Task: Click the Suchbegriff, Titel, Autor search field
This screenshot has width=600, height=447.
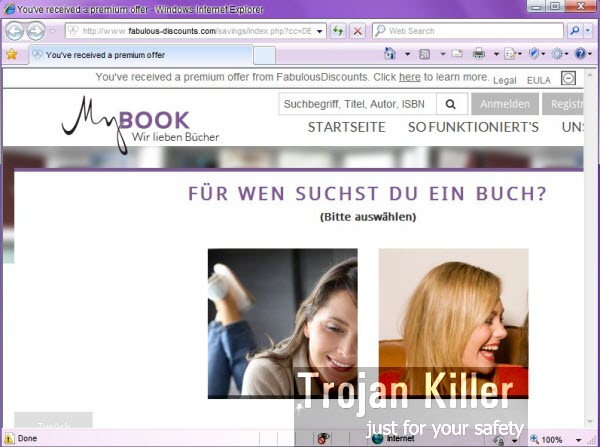Action: 357,104
